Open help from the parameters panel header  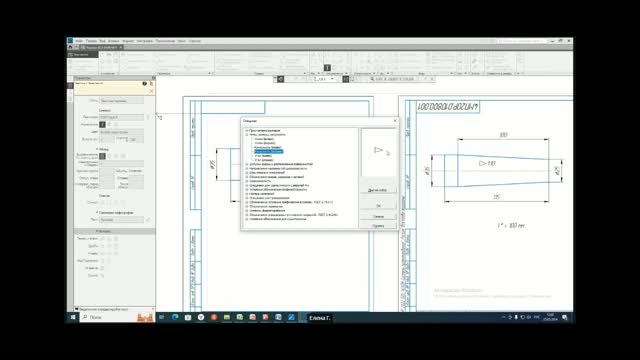click(144, 83)
